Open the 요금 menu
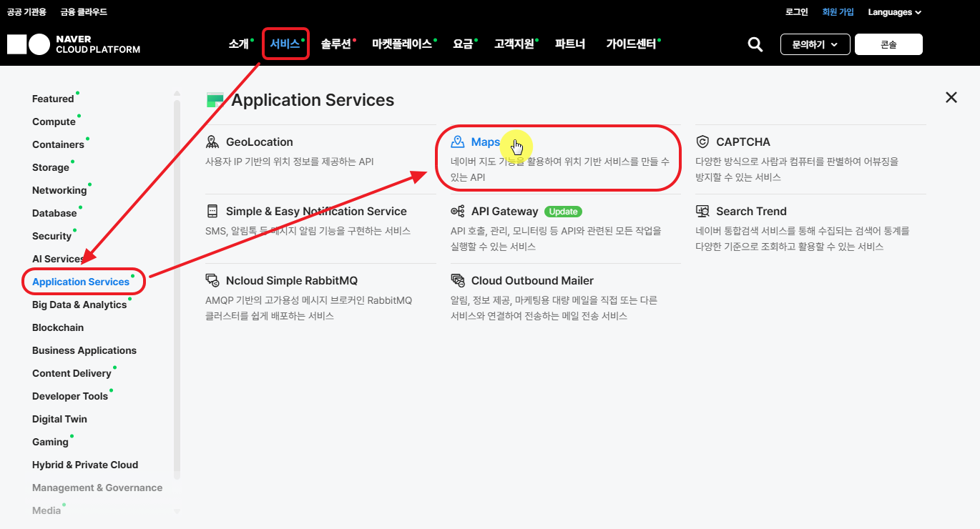 click(463, 44)
